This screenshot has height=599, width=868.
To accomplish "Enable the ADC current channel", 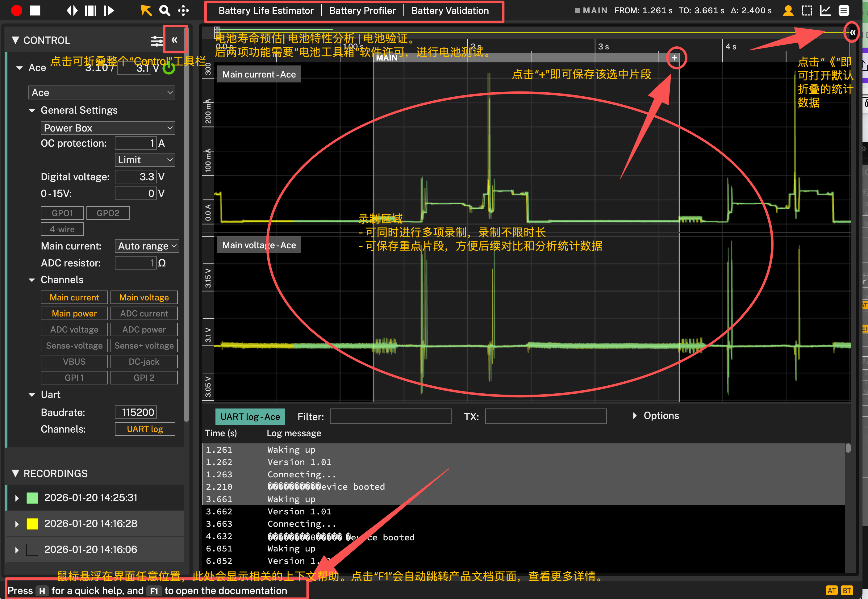I will click(144, 313).
